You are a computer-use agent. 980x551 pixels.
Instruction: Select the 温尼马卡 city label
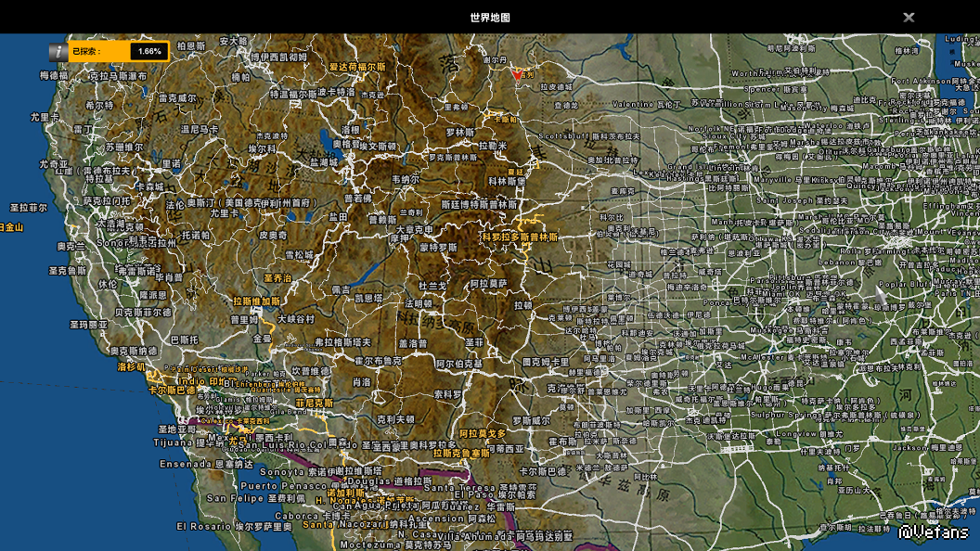tap(200, 130)
